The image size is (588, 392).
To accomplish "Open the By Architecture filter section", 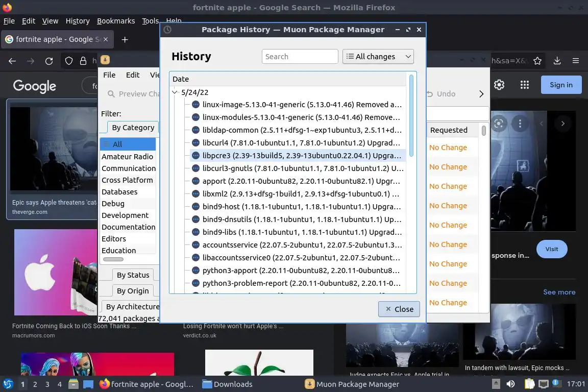I will click(x=130, y=306).
